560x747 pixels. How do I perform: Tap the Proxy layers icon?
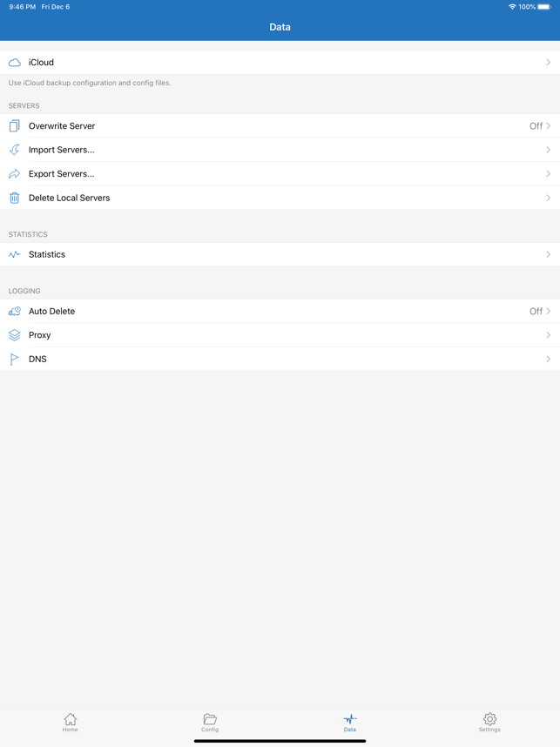coord(14,335)
